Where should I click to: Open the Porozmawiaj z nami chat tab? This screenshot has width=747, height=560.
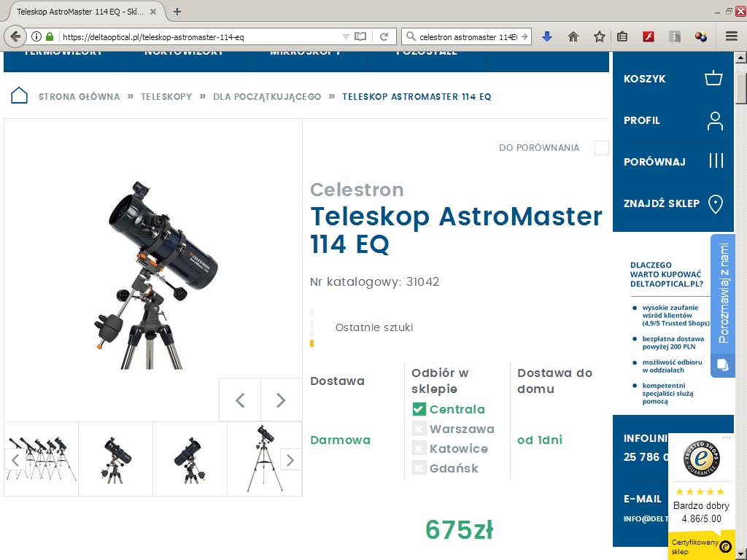click(x=723, y=306)
